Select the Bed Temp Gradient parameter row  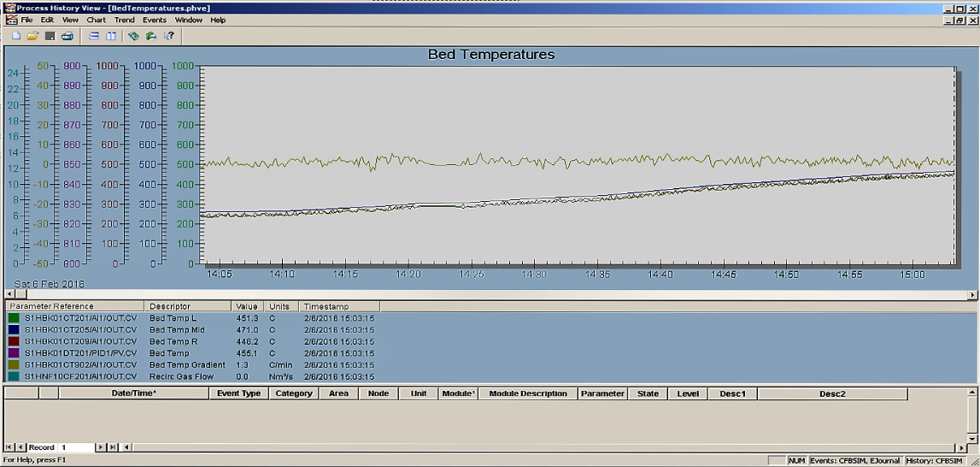191,365
